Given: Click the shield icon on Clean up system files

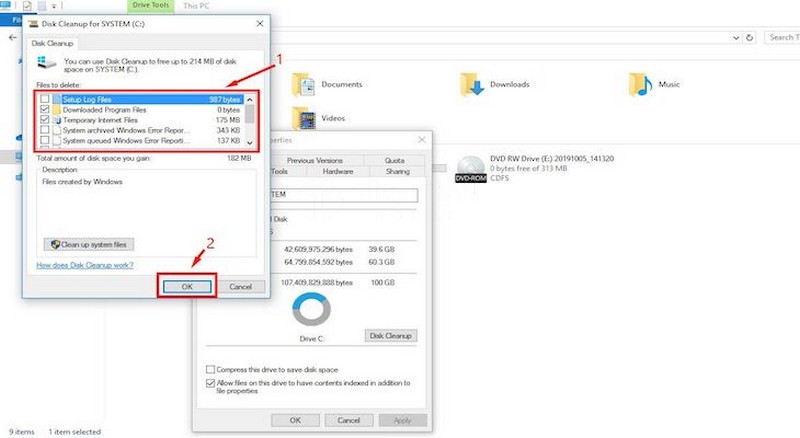Looking at the screenshot, I should point(56,245).
